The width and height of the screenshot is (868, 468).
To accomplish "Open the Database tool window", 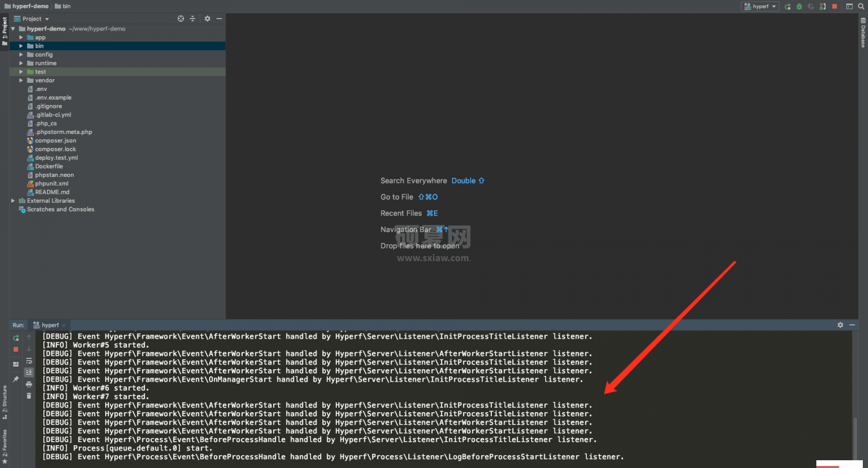I will 863,33.
